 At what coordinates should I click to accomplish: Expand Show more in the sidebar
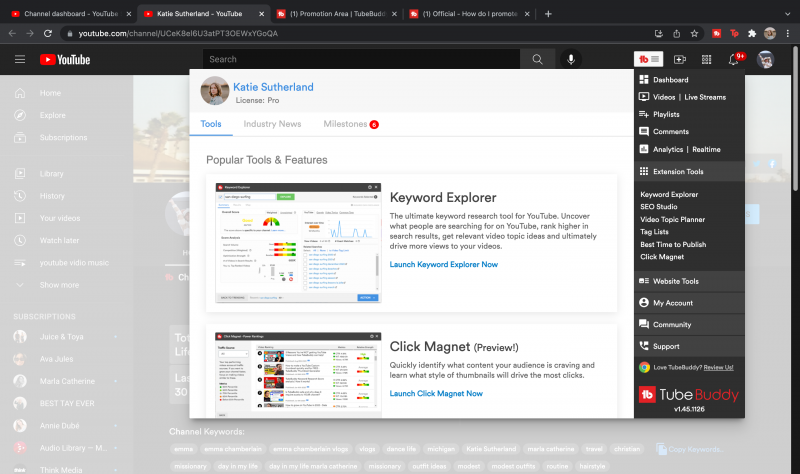58,285
